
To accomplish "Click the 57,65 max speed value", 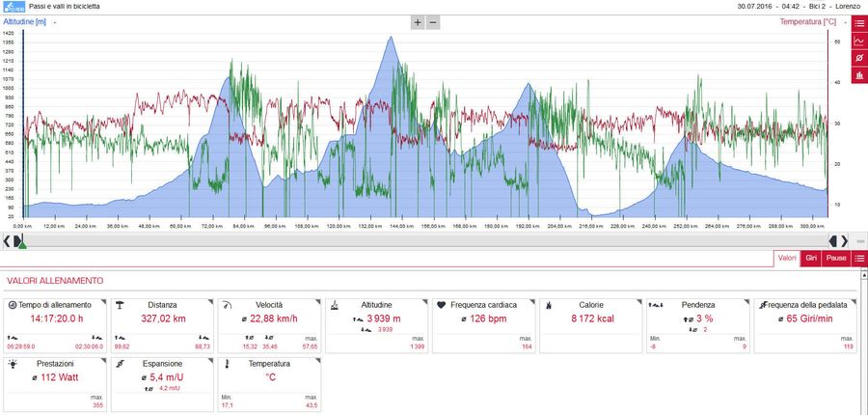I will coord(310,346).
